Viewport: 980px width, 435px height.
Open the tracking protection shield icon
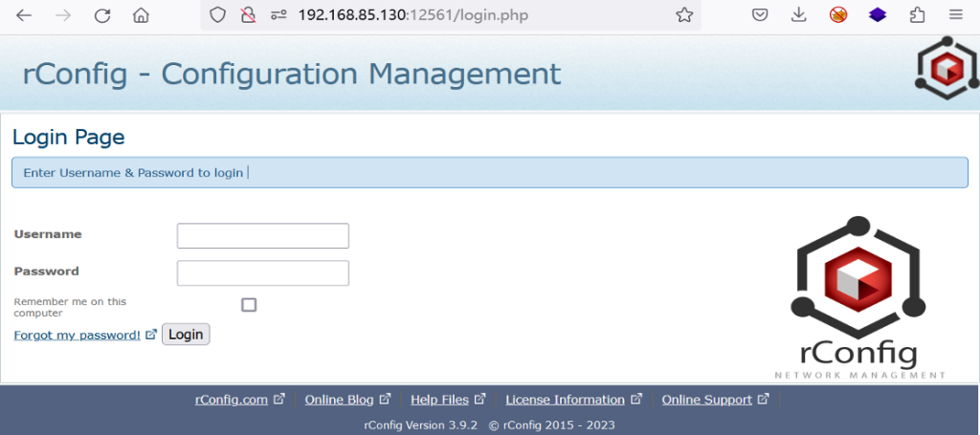tap(217, 15)
